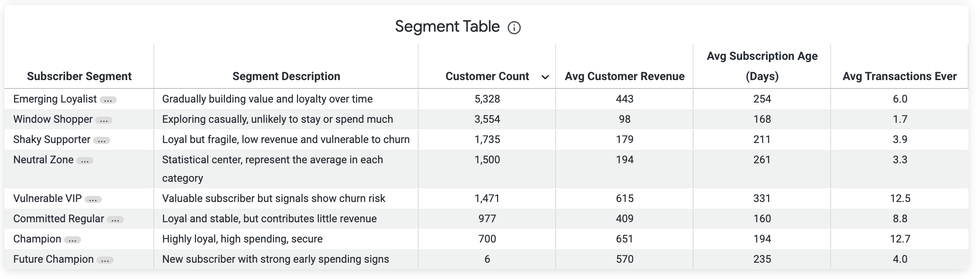Click avg revenue value 179

pyautogui.click(x=625, y=139)
